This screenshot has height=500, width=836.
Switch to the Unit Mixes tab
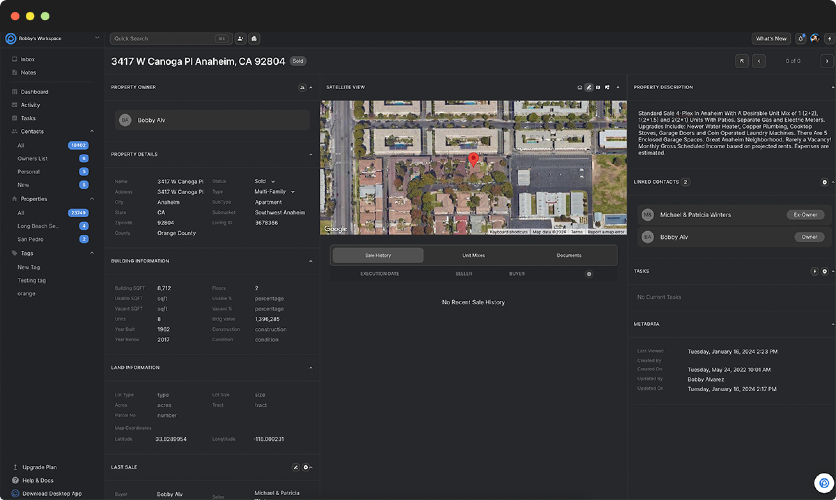473,255
